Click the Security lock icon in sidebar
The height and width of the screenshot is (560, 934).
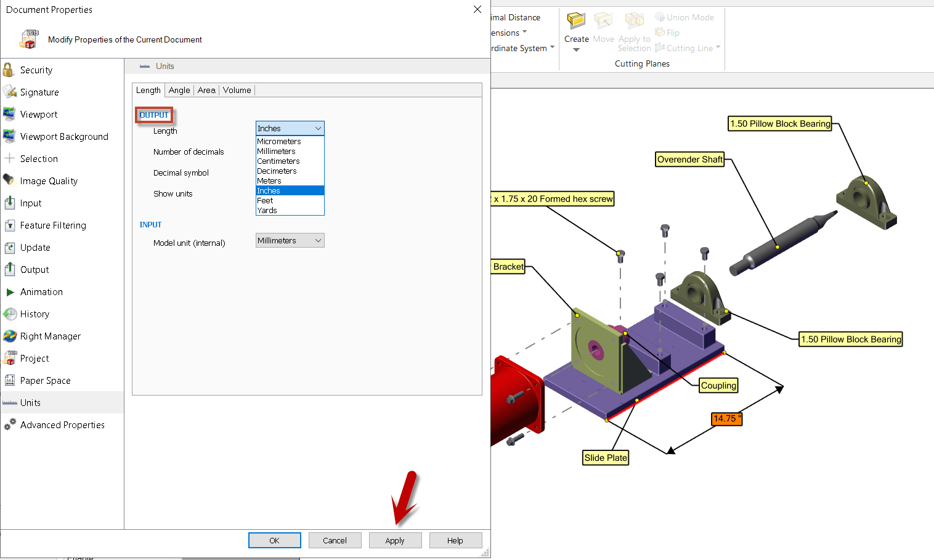click(9, 70)
